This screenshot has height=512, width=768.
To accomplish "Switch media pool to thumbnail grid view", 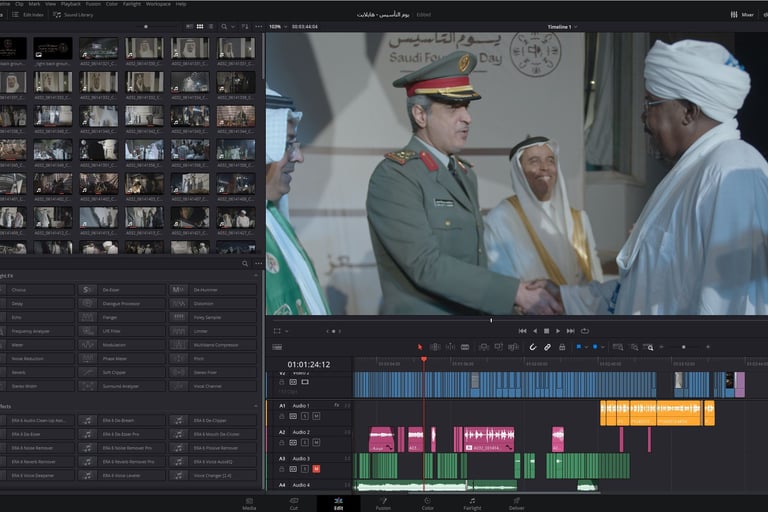I will (200, 26).
